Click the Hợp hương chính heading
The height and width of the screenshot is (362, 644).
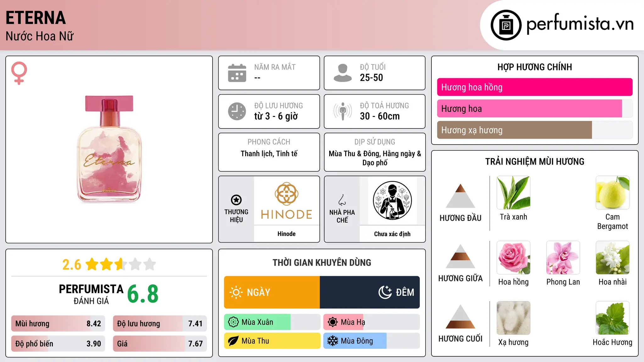pyautogui.click(x=535, y=67)
